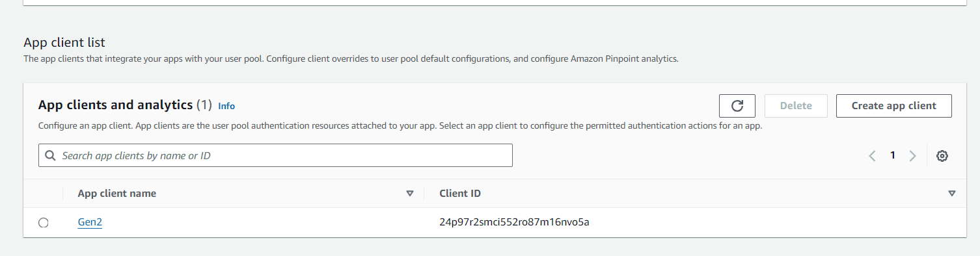This screenshot has width=980, height=256.
Task: Open the Gen2 app client link
Action: 90,222
